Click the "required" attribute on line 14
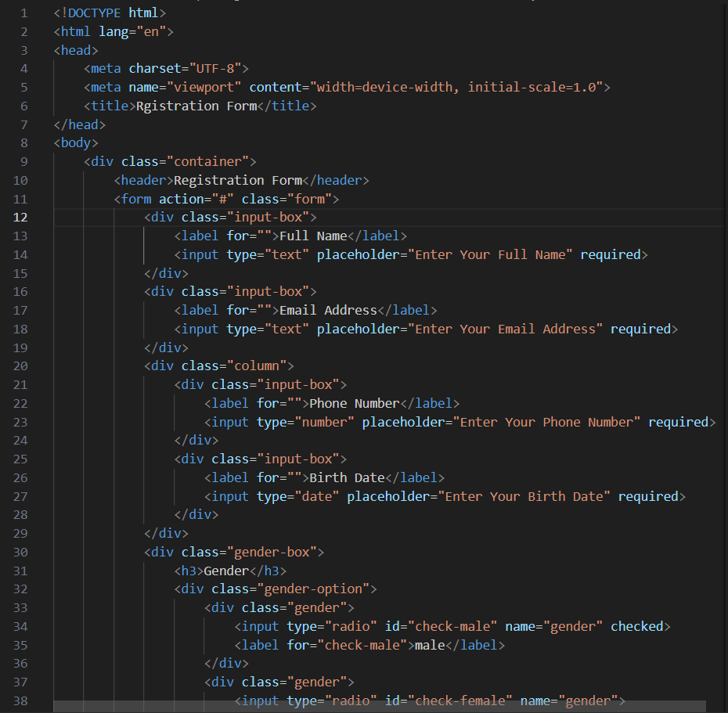728x713 pixels. 611,254
